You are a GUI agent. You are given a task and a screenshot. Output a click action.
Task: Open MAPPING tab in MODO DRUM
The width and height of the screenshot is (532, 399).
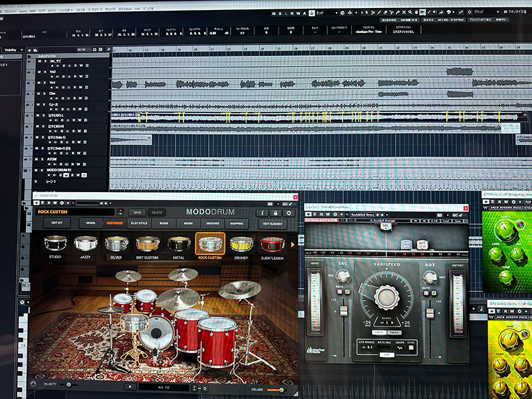point(237,223)
